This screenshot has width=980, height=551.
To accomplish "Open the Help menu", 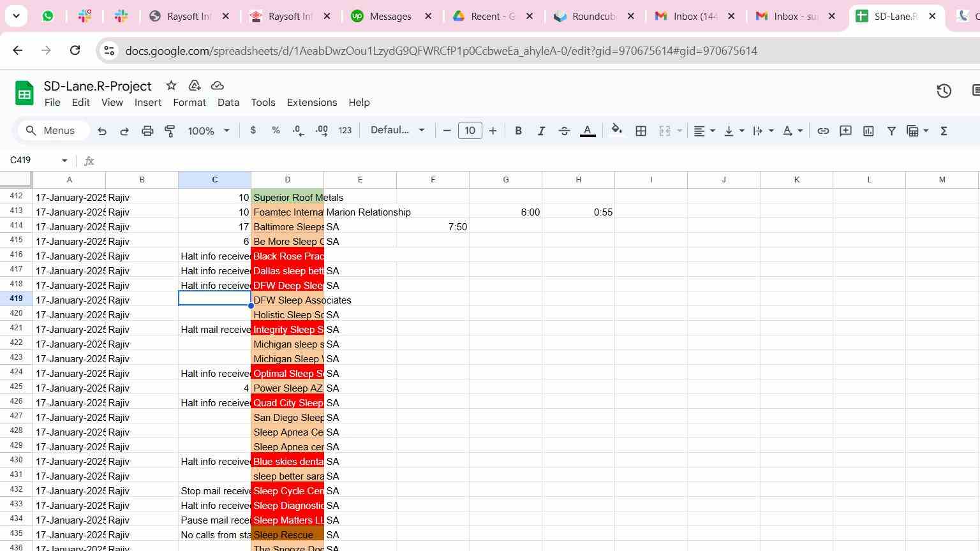I will coord(359,102).
